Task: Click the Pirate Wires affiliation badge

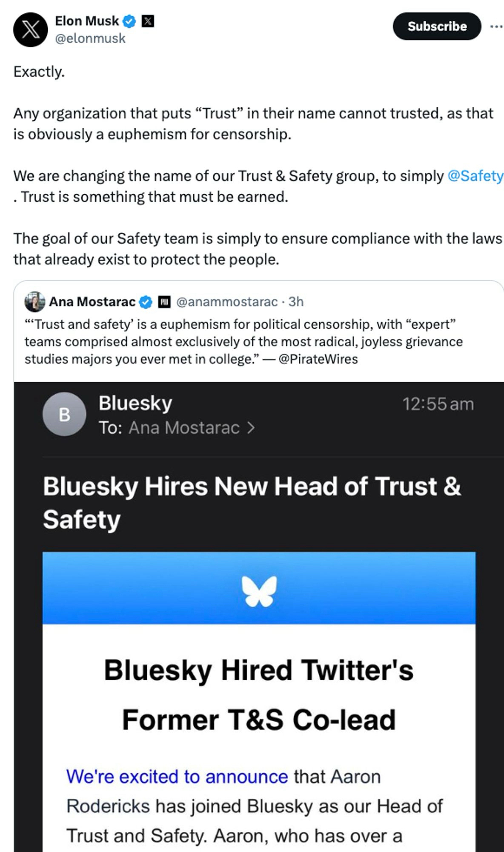Action: tap(164, 302)
